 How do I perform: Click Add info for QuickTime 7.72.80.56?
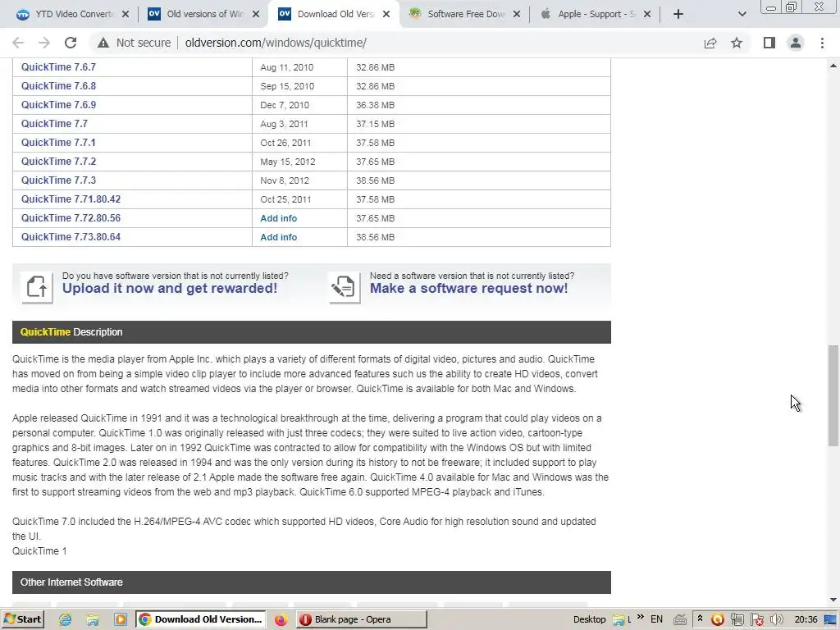[x=279, y=218]
